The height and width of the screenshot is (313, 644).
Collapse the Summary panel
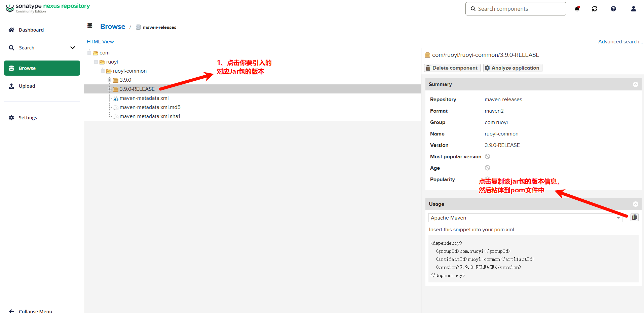tap(636, 84)
